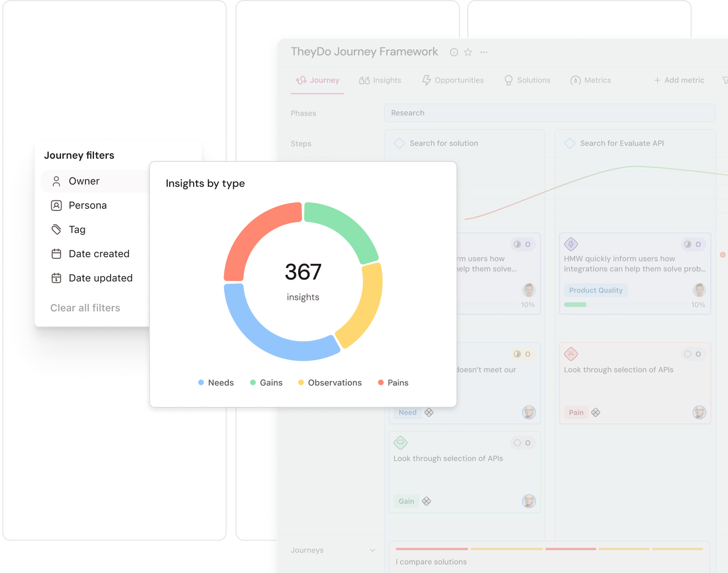Click the Research phase field

click(x=550, y=113)
